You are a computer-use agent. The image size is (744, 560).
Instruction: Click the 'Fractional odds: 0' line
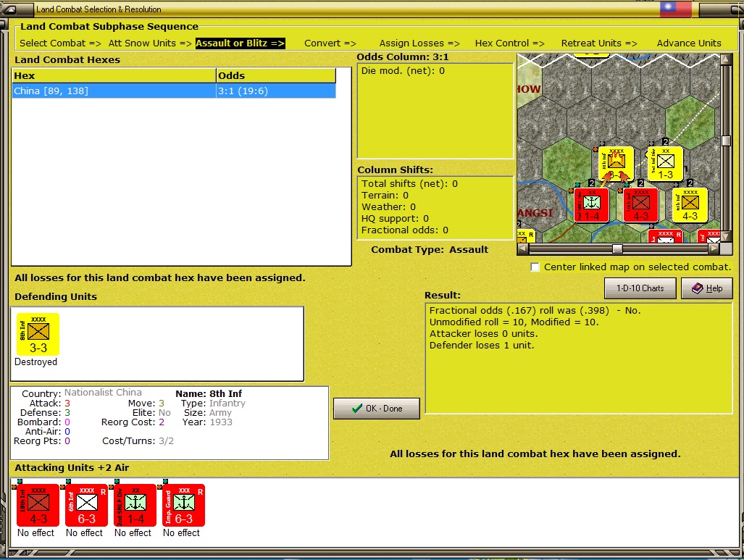[405, 230]
